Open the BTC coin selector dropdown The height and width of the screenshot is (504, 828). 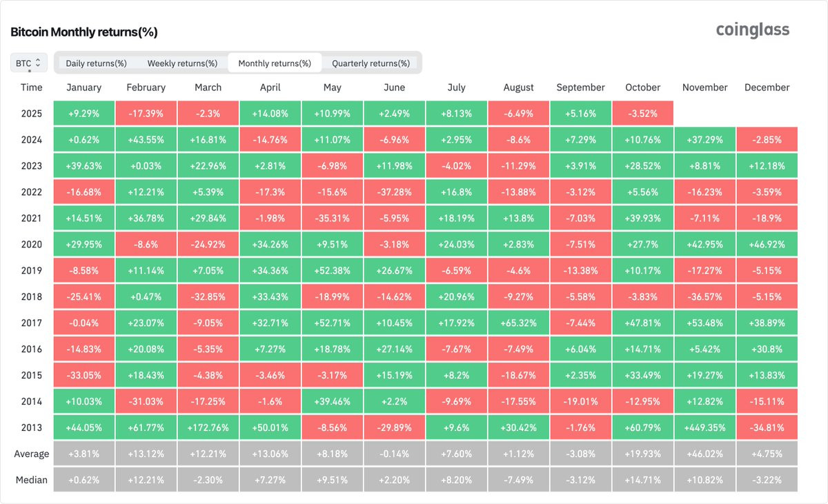(x=29, y=63)
